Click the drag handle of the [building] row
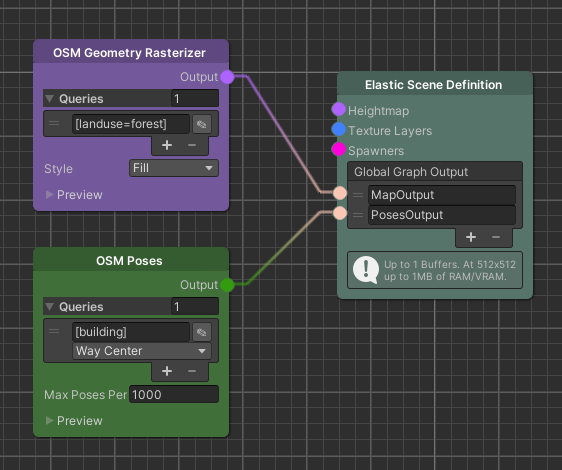This screenshot has width=562, height=470. pyautogui.click(x=54, y=331)
